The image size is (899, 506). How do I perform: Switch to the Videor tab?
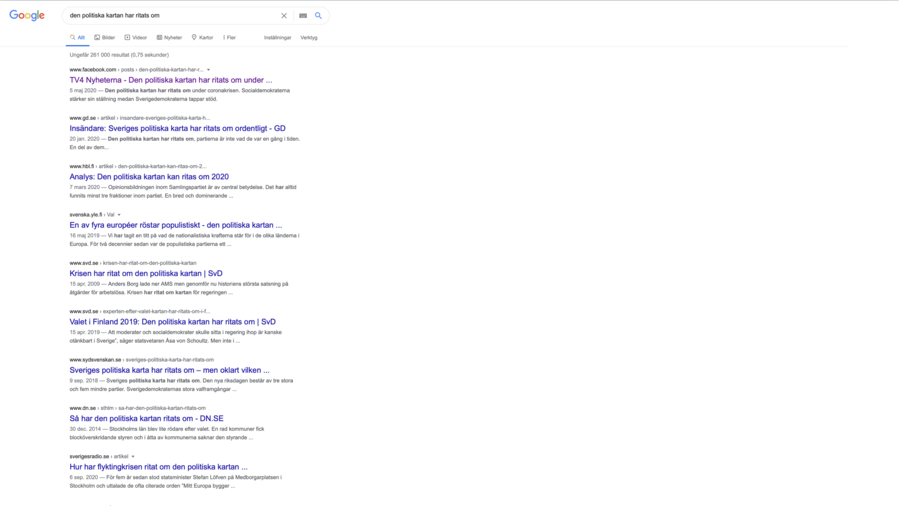(x=136, y=37)
